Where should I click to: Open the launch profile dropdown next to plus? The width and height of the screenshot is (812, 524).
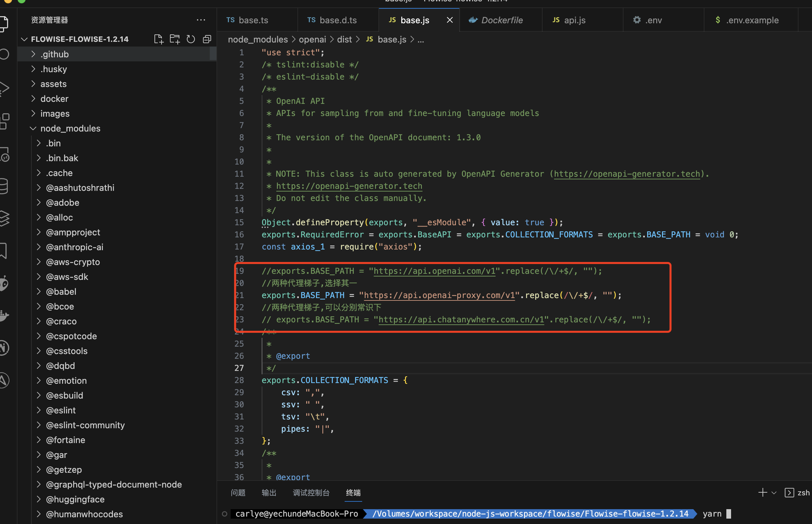pyautogui.click(x=774, y=493)
